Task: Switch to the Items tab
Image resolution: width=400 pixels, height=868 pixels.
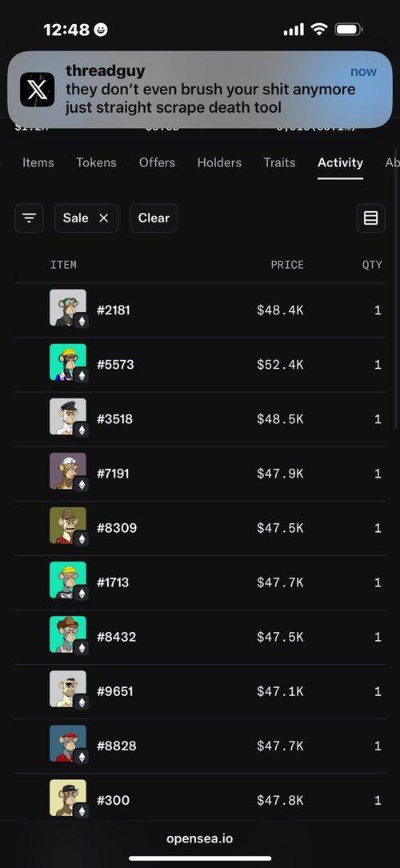Action: pyautogui.click(x=38, y=162)
